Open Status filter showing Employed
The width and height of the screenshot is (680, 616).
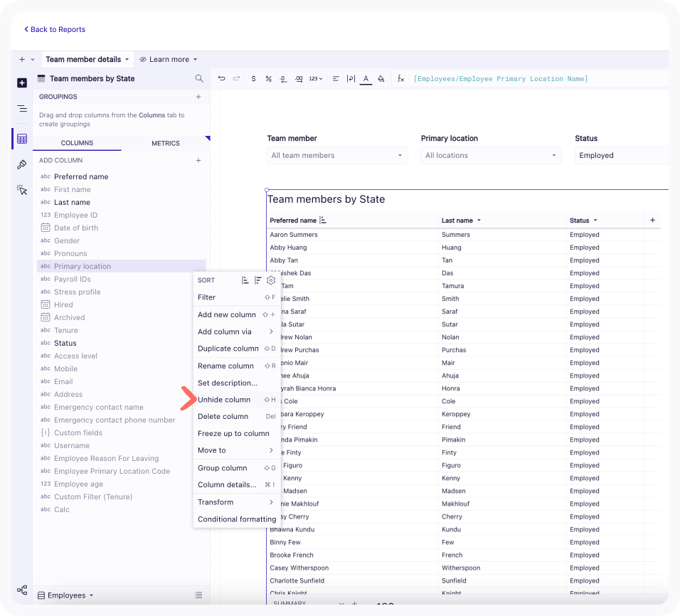tap(622, 155)
